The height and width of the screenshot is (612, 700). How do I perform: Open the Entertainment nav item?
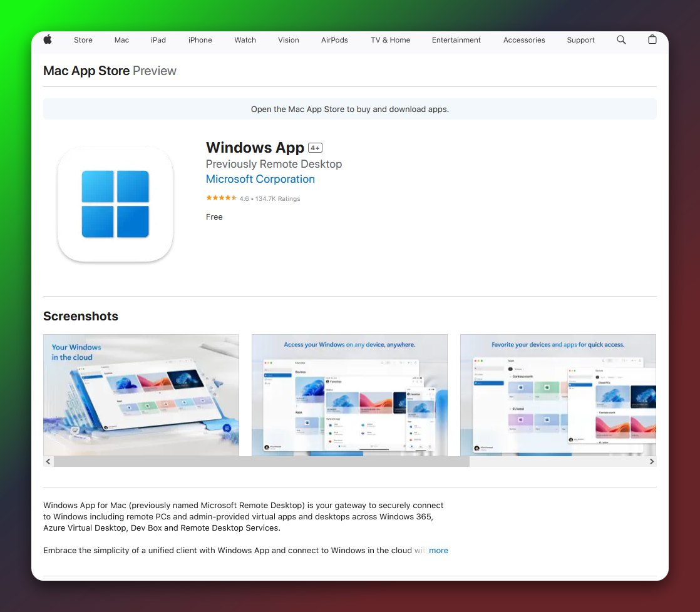456,40
